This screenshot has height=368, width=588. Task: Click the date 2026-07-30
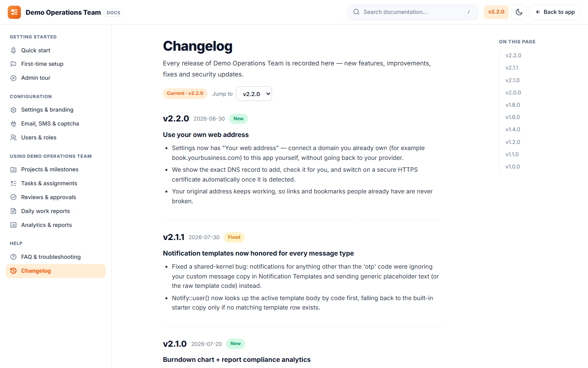pos(204,238)
